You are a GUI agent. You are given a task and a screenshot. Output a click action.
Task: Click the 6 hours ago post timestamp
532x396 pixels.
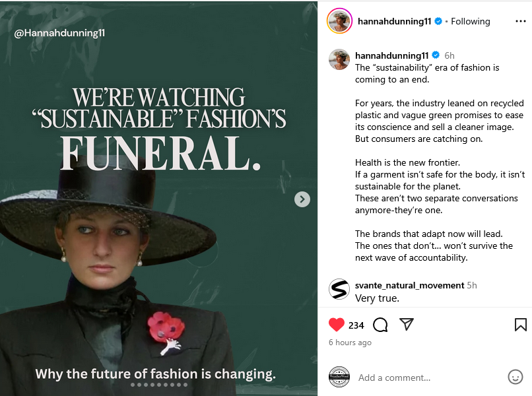[x=350, y=343]
